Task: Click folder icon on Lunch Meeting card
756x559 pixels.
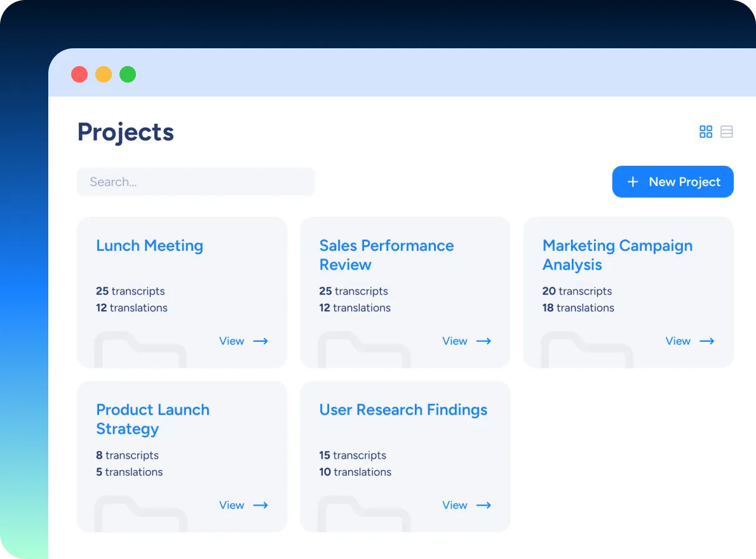Action: click(140, 351)
